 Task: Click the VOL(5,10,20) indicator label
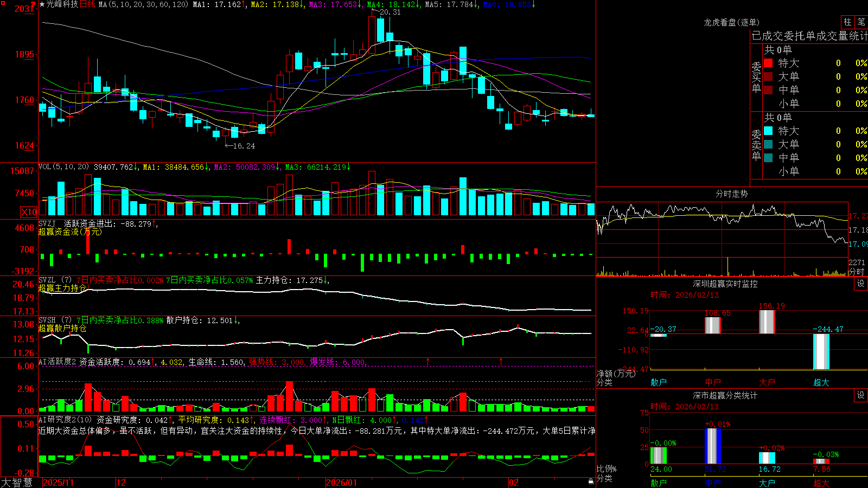tap(63, 167)
